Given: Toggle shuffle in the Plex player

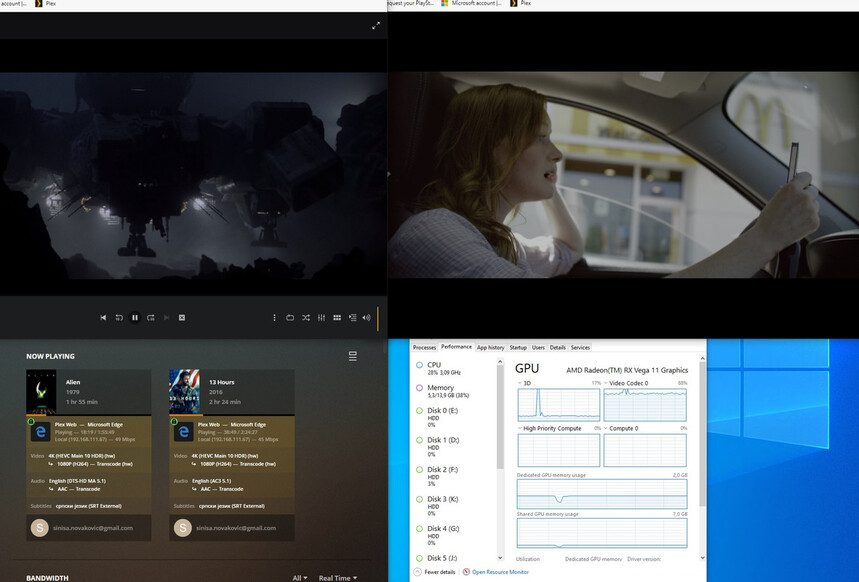Looking at the screenshot, I should coord(306,318).
